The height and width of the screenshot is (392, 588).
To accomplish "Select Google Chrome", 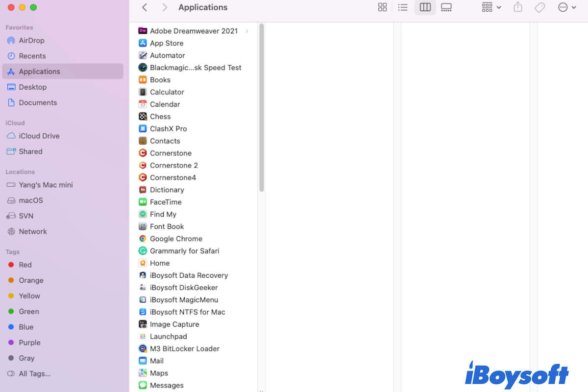I will point(176,239).
